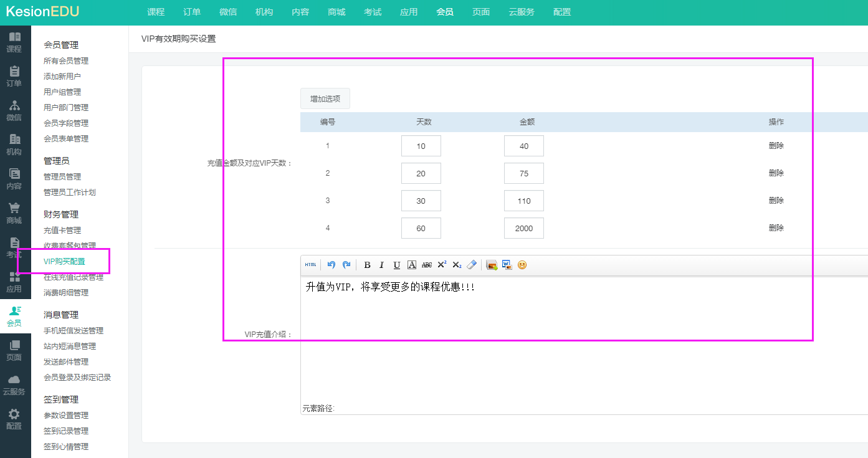Image resolution: width=868 pixels, height=458 pixels.
Task: Switch to the 商城 top menu
Action: (x=336, y=12)
